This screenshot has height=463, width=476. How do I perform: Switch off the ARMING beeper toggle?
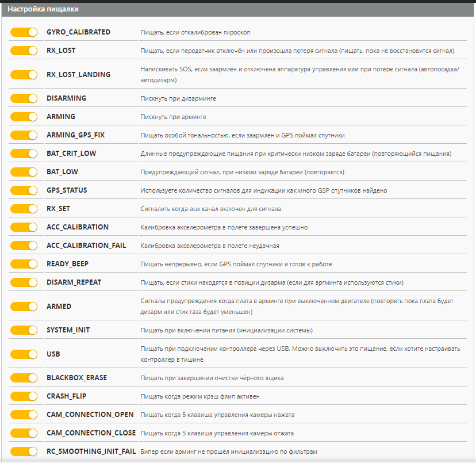coord(24,117)
